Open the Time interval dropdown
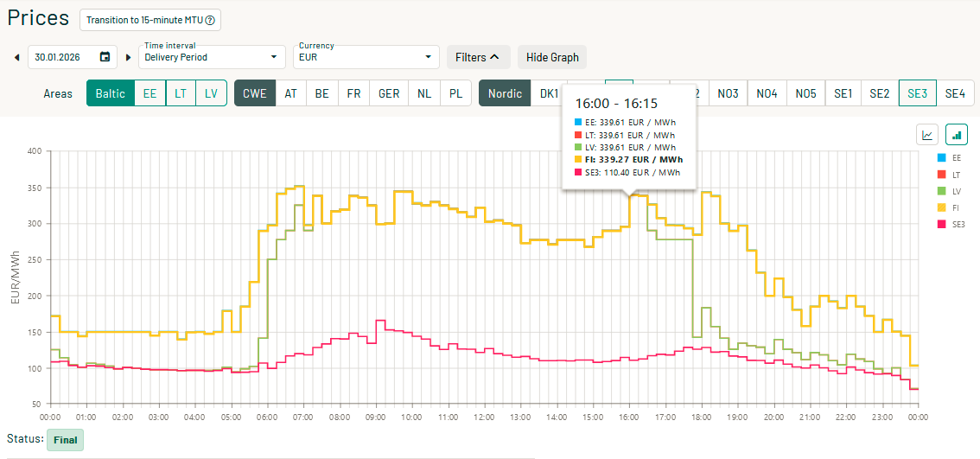Screen dimensions: 980x459 (211, 57)
